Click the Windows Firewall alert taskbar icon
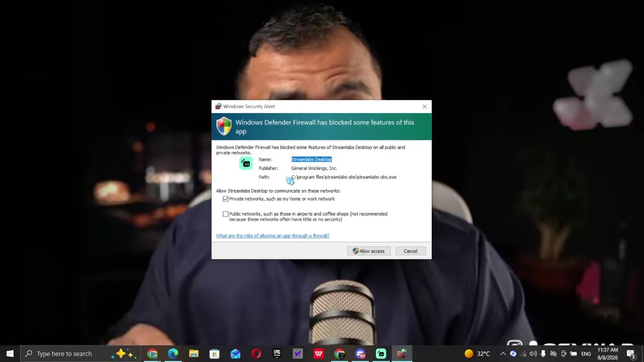 (401, 353)
